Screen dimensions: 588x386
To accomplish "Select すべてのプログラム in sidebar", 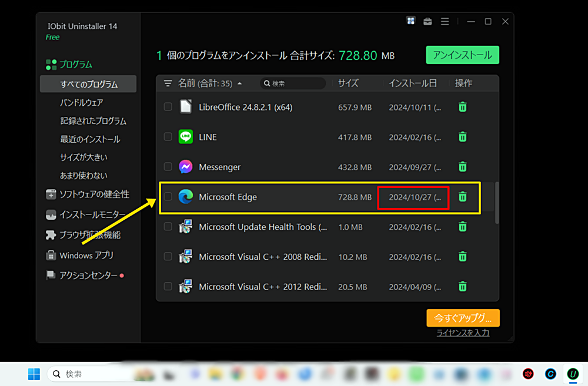I will click(88, 84).
